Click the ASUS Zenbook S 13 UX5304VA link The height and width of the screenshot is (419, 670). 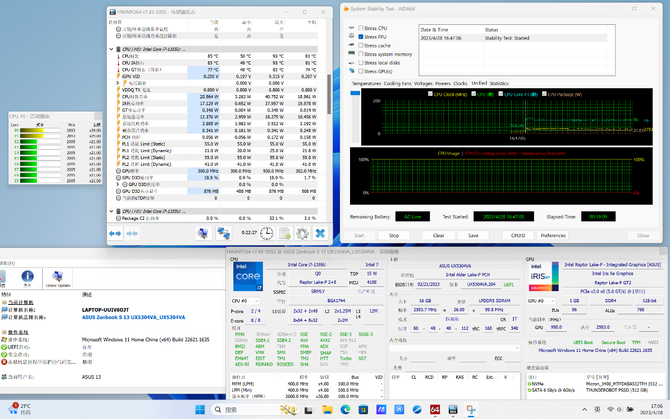[133, 317]
